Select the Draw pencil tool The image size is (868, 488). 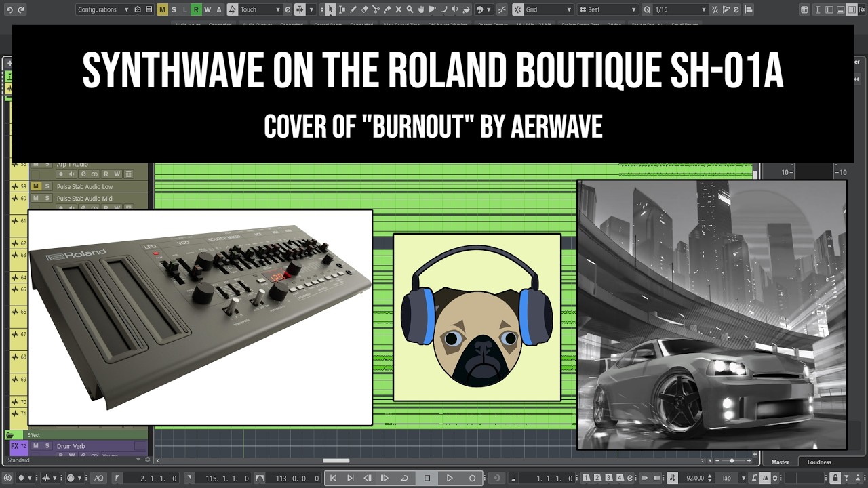pyautogui.click(x=353, y=9)
